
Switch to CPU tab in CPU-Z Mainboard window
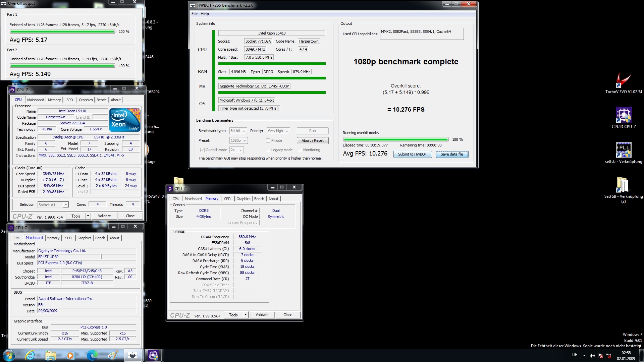[17, 238]
